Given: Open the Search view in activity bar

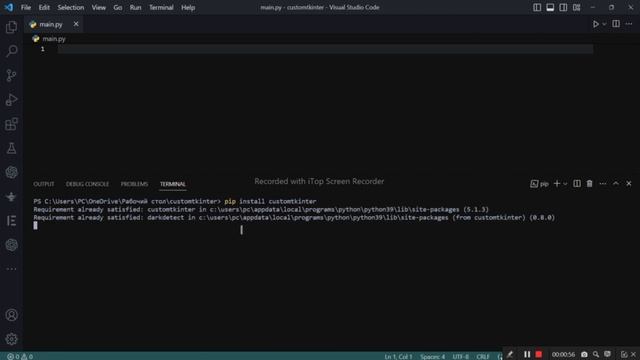Looking at the screenshot, I should [11, 51].
